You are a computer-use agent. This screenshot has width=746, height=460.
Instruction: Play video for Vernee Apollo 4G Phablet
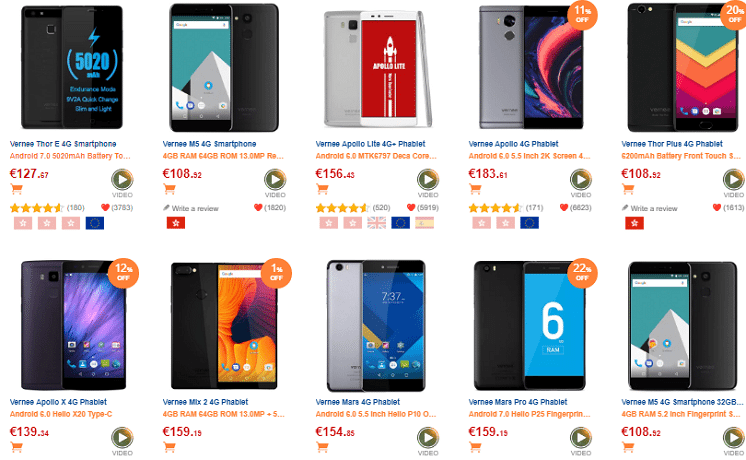coord(581,180)
